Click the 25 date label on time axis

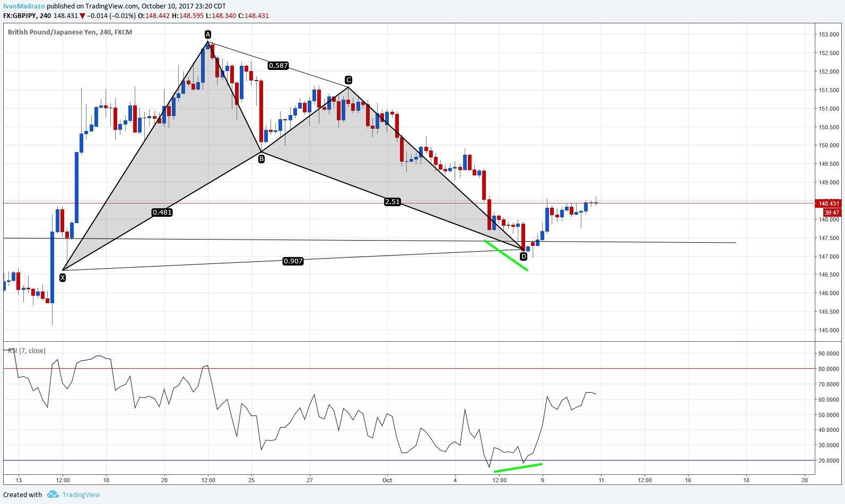click(x=251, y=480)
